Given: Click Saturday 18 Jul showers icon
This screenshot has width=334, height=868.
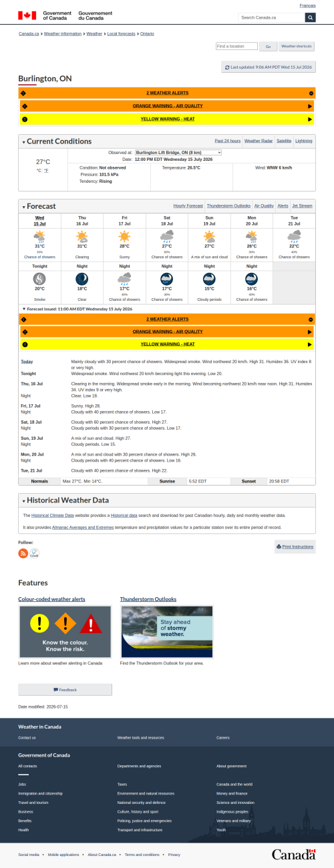Looking at the screenshot, I should 166,236.
